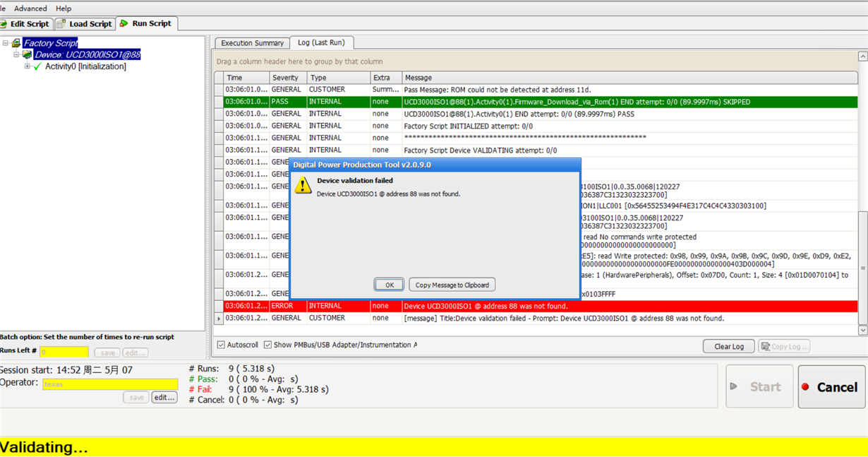868x457 pixels.
Task: Select the green PASS Firmware_Download_via_Rom log row
Action: coord(541,102)
